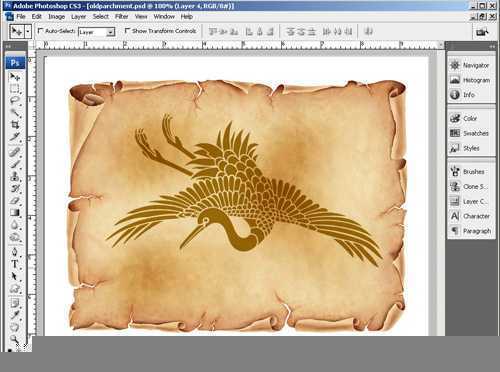
Task: Open the Navigator panel
Action: pyautogui.click(x=470, y=65)
